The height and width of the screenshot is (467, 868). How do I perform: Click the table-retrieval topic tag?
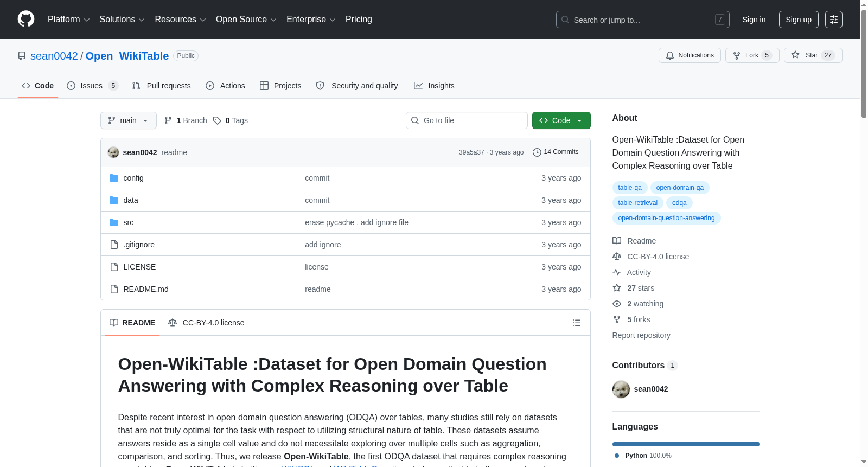[x=638, y=203]
